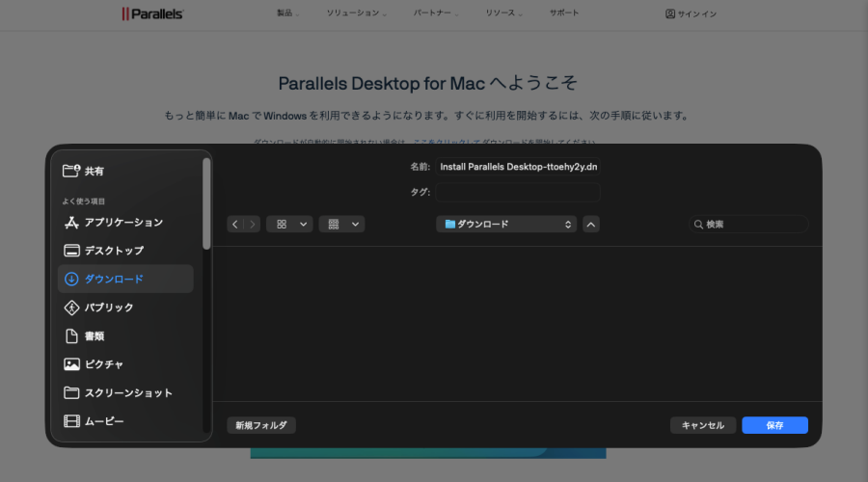Open the ソリューション menu on Parallels page

(356, 13)
